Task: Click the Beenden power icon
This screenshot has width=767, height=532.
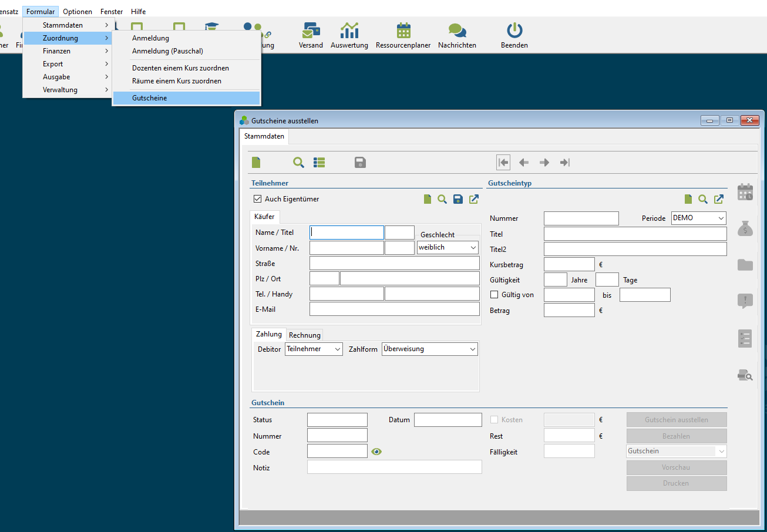Action: coord(514,31)
